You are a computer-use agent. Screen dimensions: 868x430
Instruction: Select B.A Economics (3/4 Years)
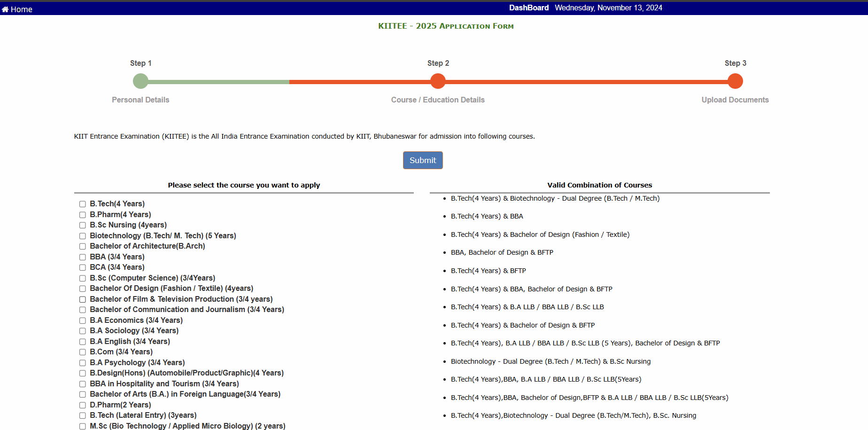pos(83,321)
